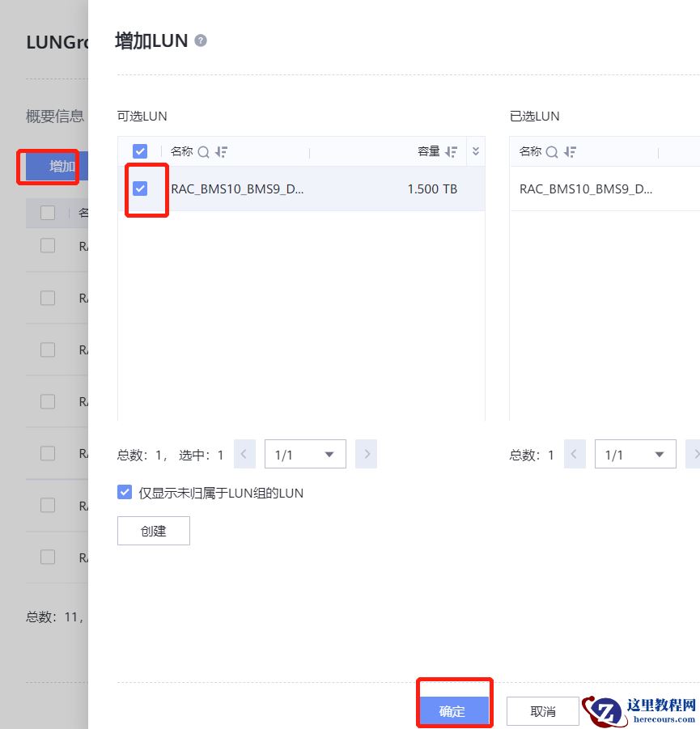Sort 已选LUN list by name
The image size is (700, 729).
570,152
